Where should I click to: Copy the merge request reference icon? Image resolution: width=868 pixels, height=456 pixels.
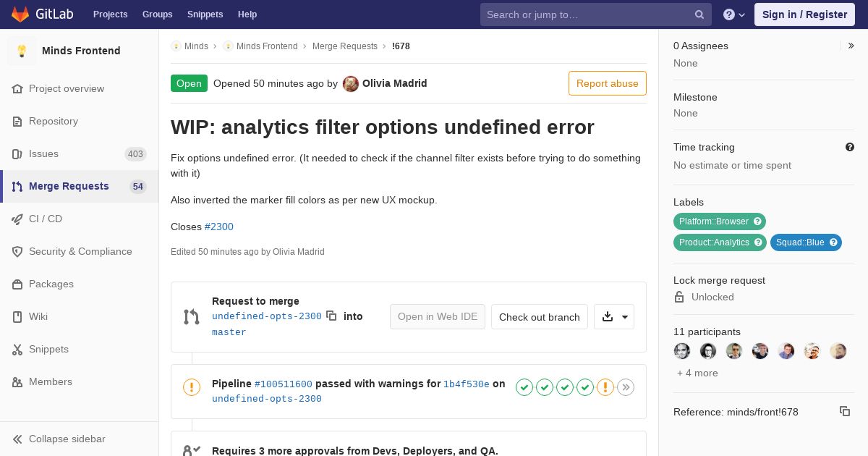pos(845,411)
